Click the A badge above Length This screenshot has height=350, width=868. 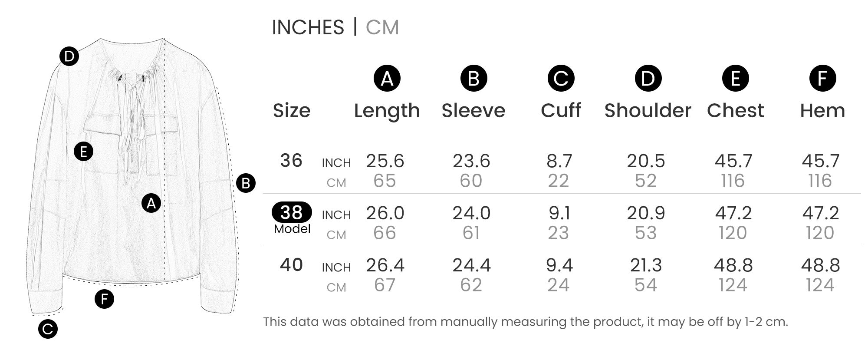387,79
